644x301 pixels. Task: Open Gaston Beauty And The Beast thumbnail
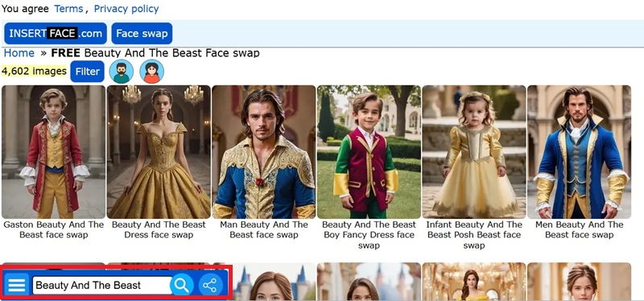pyautogui.click(x=53, y=152)
